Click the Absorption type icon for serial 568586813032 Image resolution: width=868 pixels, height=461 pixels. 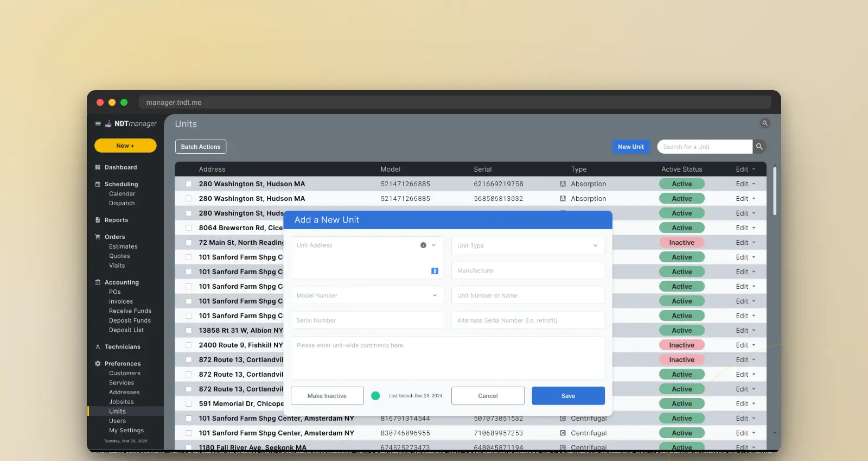563,199
